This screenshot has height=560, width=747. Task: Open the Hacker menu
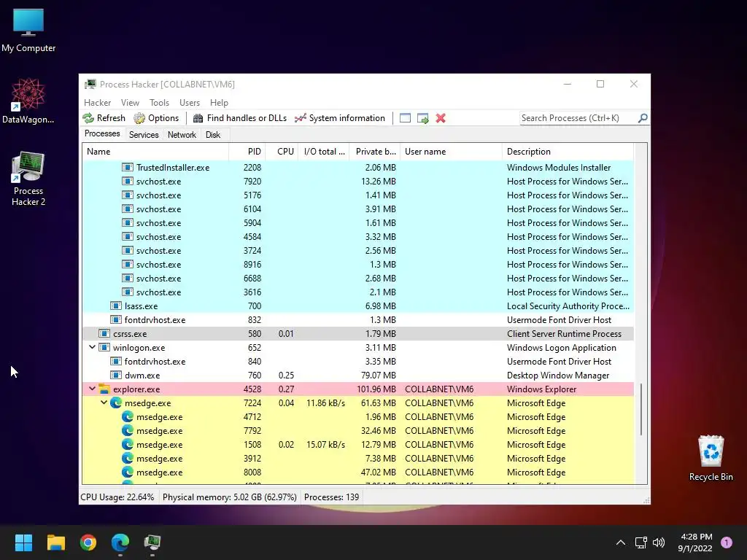click(97, 102)
